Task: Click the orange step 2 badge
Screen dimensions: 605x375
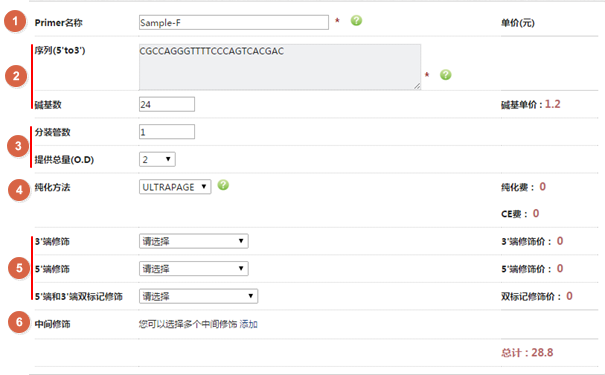Action: pos(16,76)
